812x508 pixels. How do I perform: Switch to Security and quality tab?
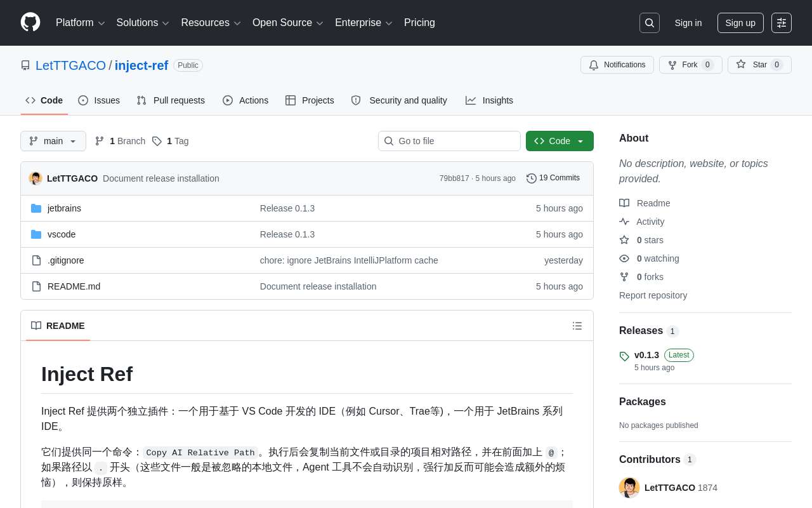click(x=399, y=100)
